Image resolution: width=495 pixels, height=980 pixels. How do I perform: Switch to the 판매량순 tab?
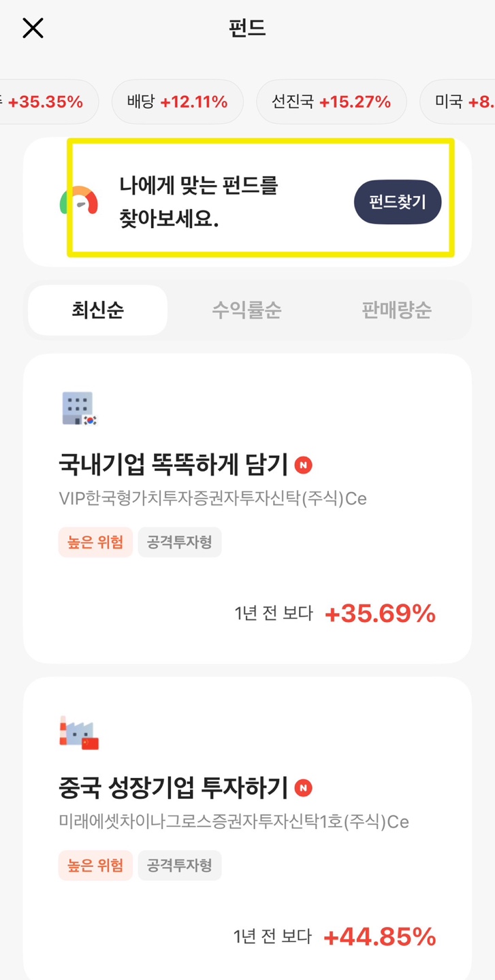[396, 310]
